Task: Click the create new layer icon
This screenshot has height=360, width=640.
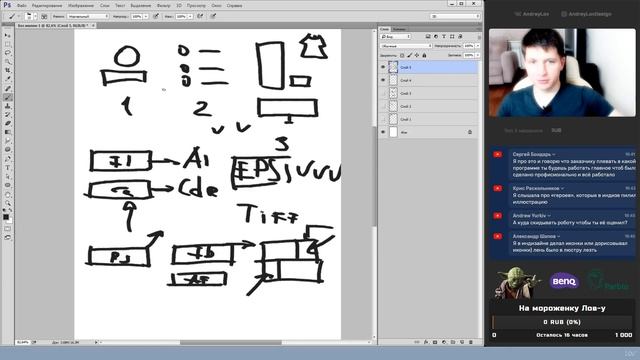Action: click(x=462, y=342)
